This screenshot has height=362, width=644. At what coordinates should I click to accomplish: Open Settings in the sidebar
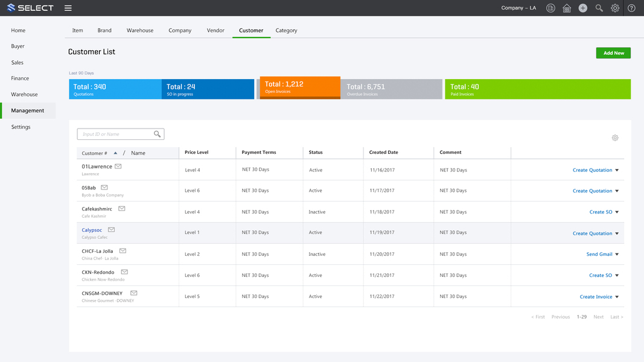point(21,127)
